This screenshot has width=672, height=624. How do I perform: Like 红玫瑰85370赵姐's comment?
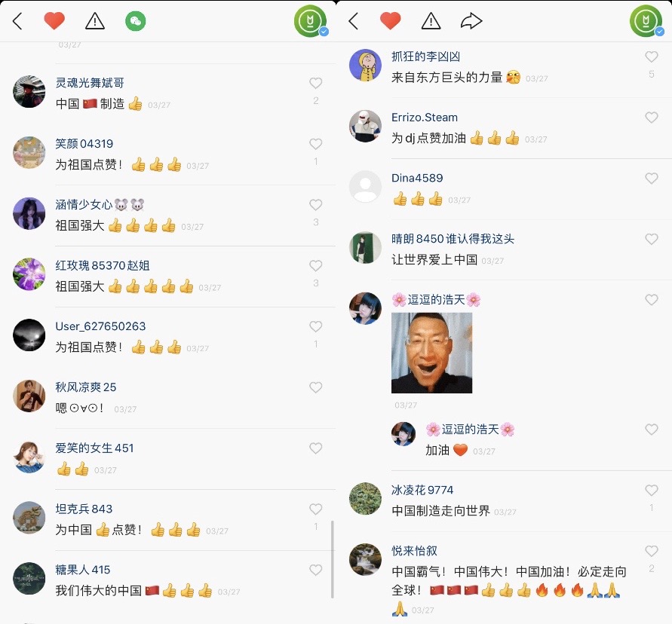click(x=316, y=266)
